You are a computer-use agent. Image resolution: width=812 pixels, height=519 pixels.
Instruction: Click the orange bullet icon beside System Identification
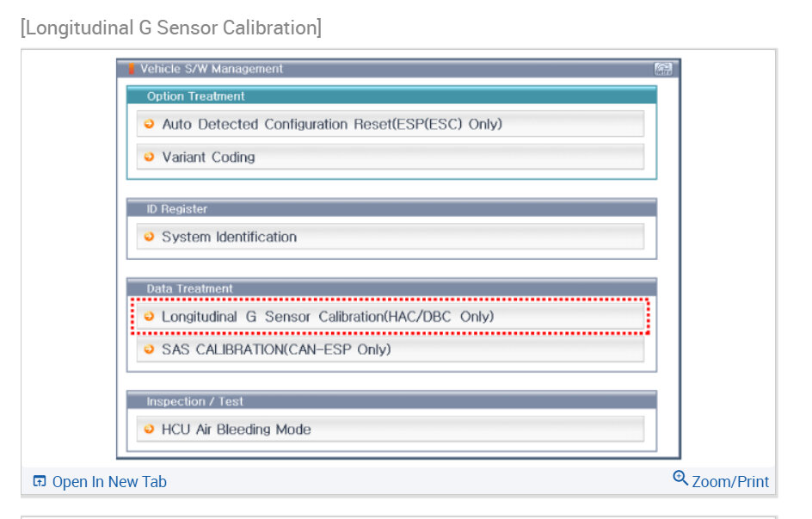pyautogui.click(x=150, y=237)
